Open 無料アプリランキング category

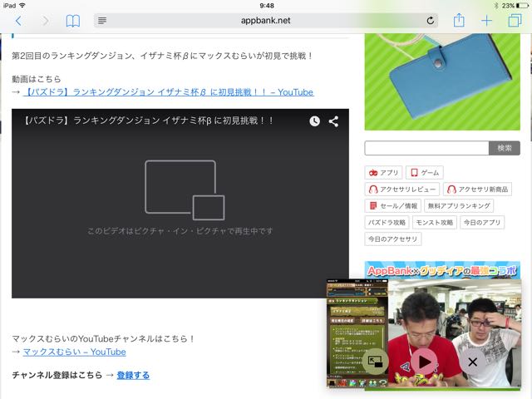pos(459,206)
